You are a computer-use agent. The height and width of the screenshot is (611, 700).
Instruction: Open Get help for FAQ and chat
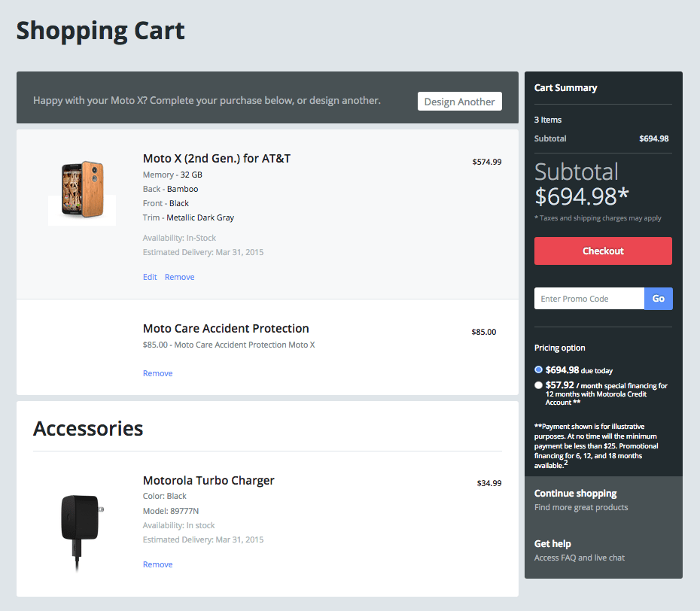pyautogui.click(x=552, y=543)
